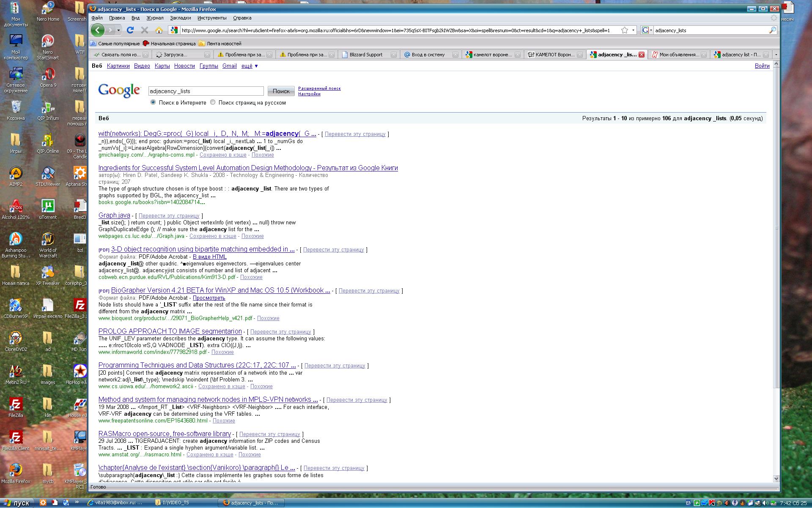Click the Сохранено в кэше link for Graph.java
Image resolution: width=812 pixels, height=508 pixels.
tap(213, 236)
